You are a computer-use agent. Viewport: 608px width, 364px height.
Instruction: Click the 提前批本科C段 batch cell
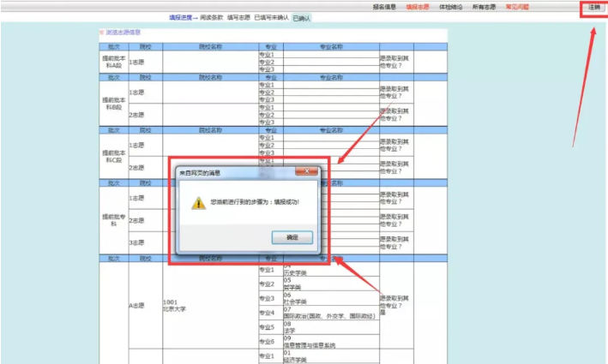pos(113,157)
